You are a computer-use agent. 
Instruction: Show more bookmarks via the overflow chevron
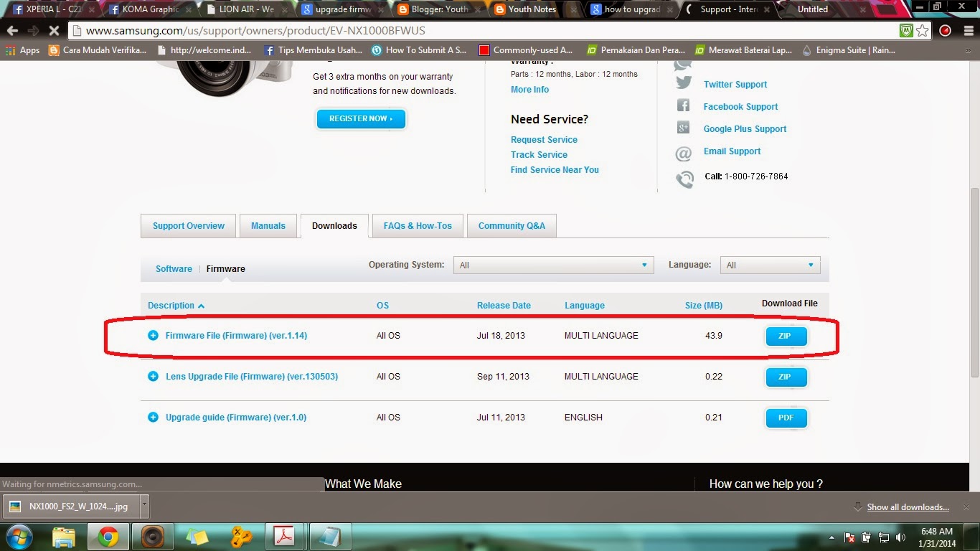pos(969,50)
